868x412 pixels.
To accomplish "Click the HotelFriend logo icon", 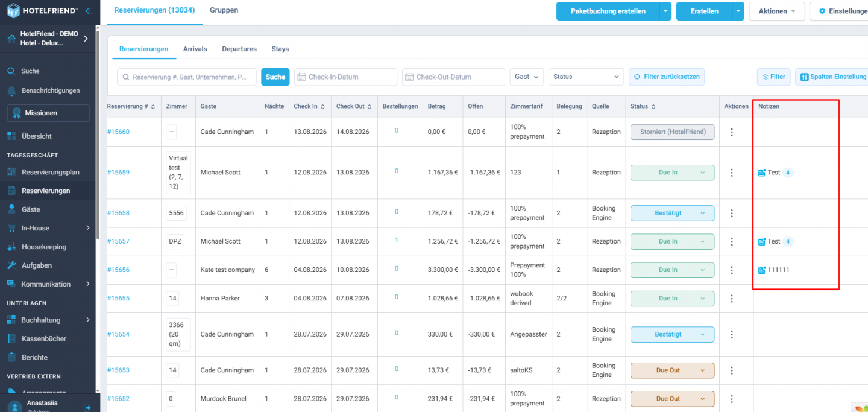I will pos(13,10).
